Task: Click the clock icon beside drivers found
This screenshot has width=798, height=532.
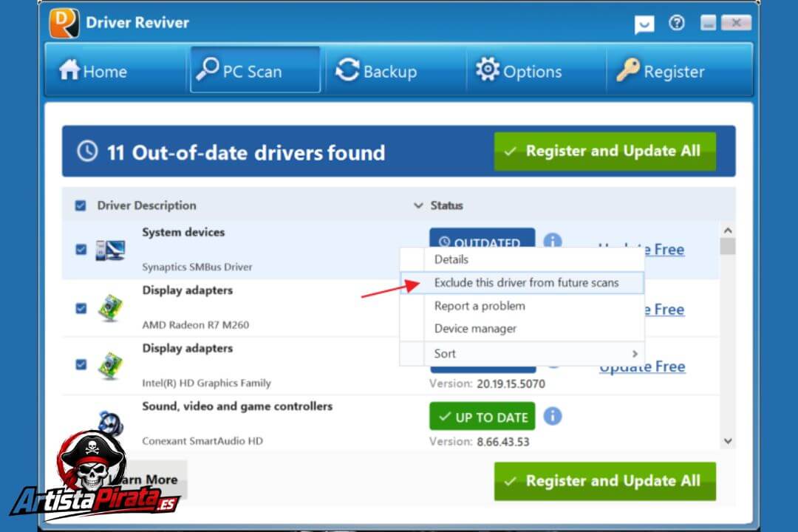Action: 87,151
